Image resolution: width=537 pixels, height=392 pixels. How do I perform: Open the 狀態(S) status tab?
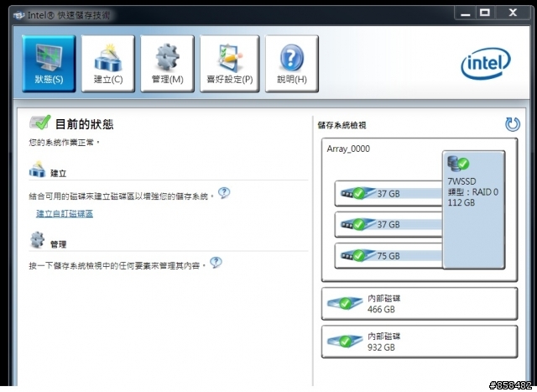49,64
